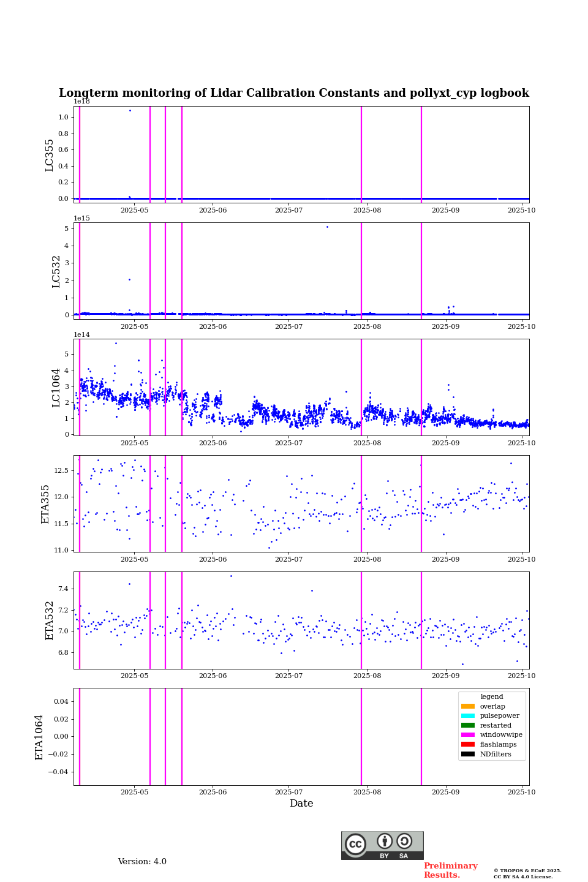
Task: Click the outlier point near 5 in LC532 plot
Action: pyautogui.click(x=327, y=227)
